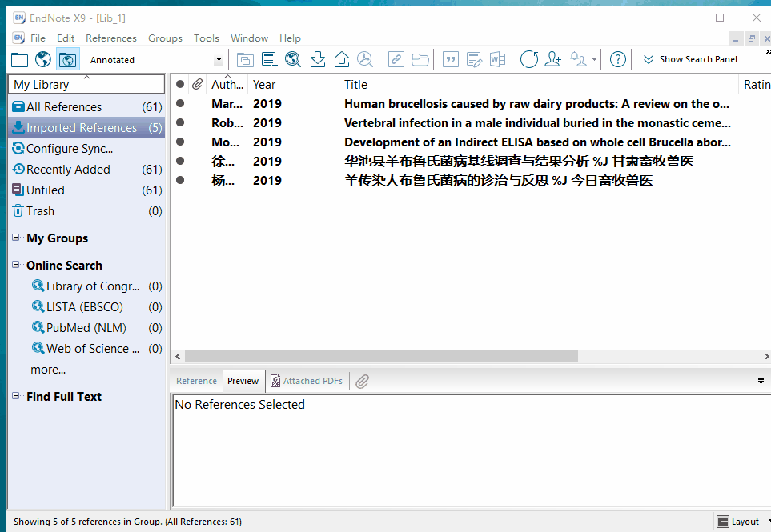Click the paperclip attach-file icon in preview tabs
The width and height of the screenshot is (771, 532).
(x=363, y=381)
